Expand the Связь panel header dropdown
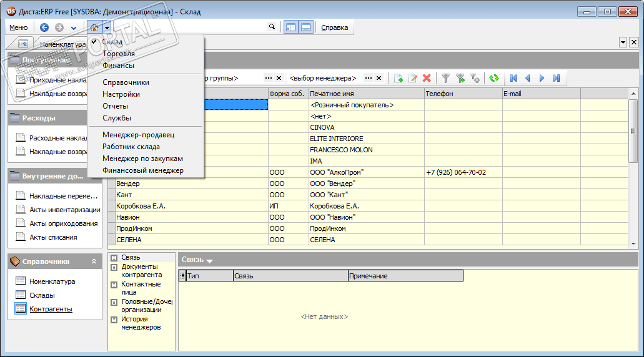This screenshot has width=644, height=357. click(210, 260)
